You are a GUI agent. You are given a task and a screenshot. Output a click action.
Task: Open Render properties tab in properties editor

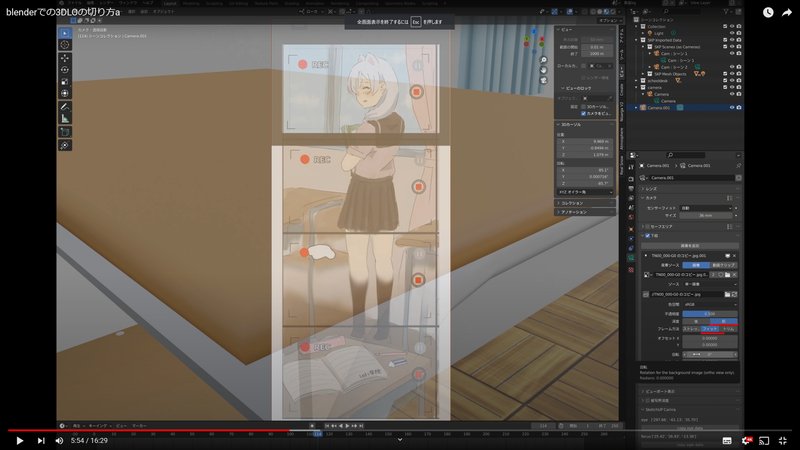click(631, 179)
